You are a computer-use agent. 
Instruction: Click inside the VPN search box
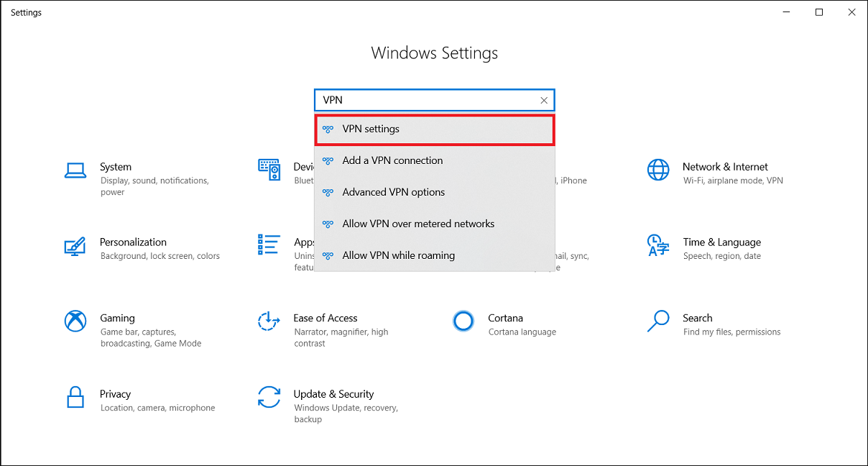coord(424,101)
